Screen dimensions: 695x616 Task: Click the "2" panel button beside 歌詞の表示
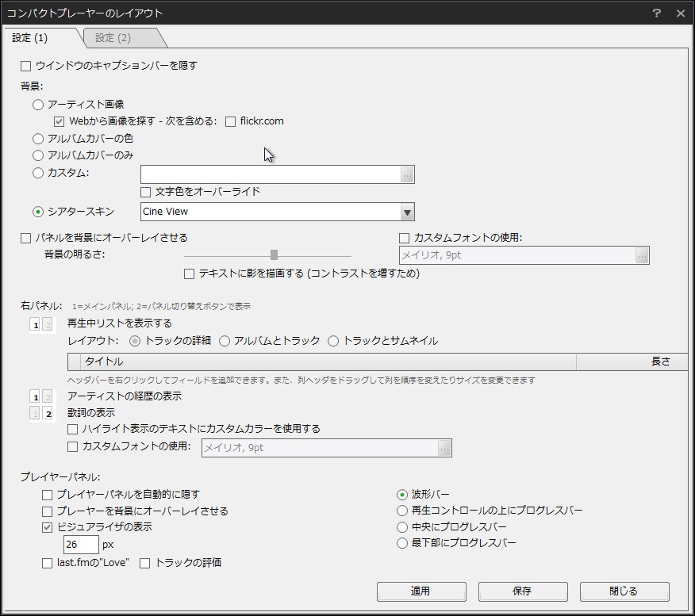tap(48, 413)
